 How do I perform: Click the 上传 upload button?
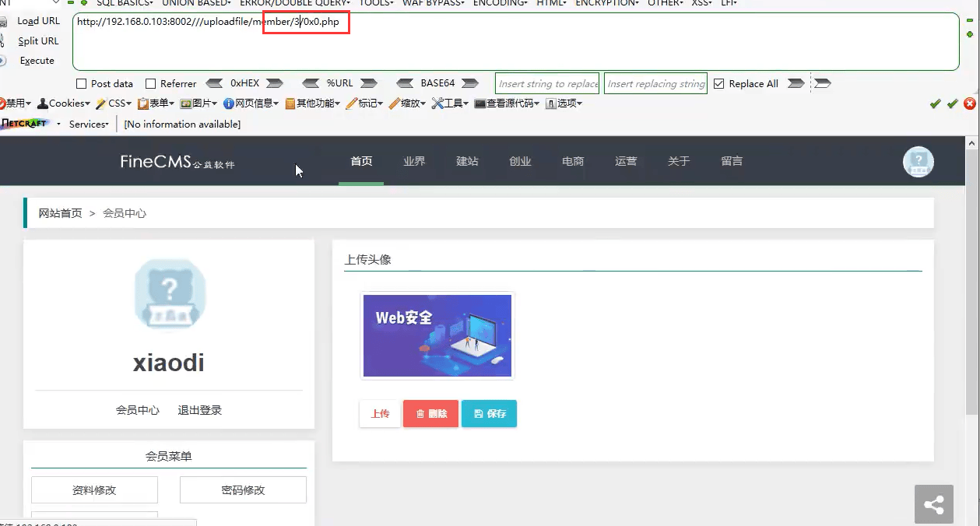click(380, 414)
